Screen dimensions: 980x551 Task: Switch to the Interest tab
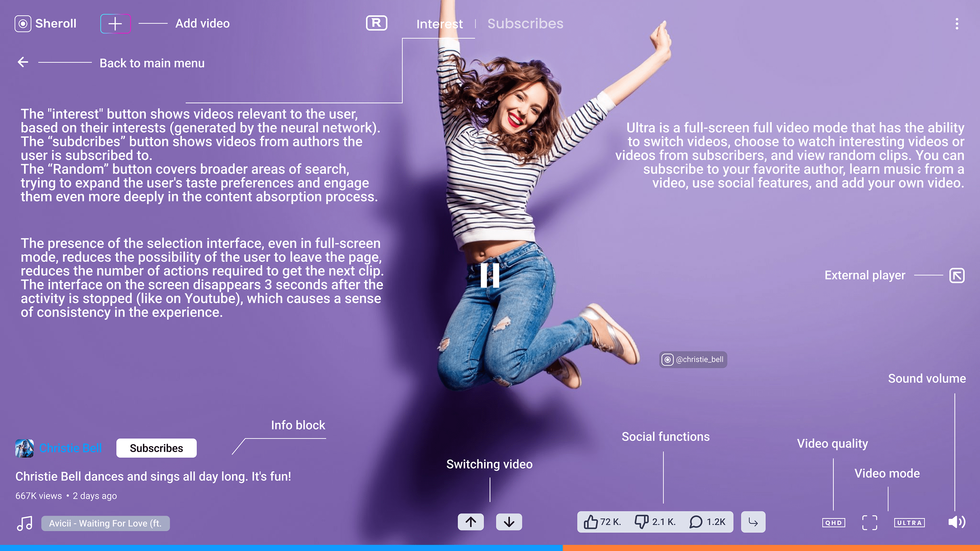(x=439, y=24)
